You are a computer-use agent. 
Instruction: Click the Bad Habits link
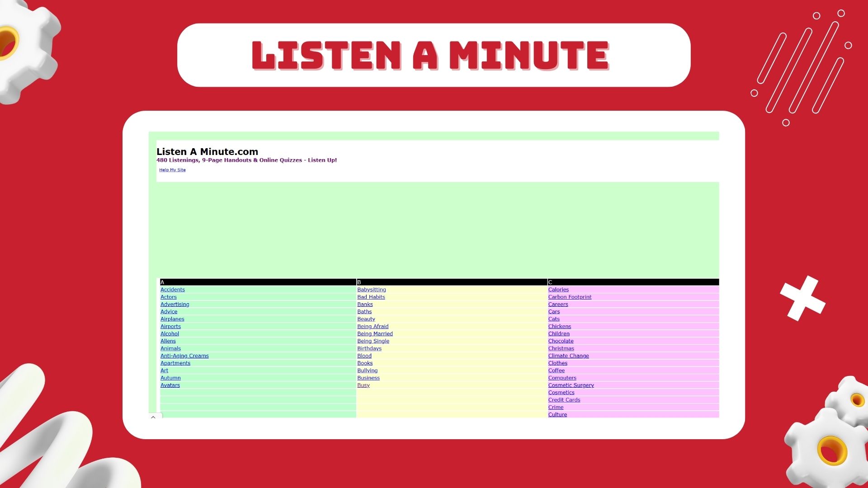(x=371, y=297)
